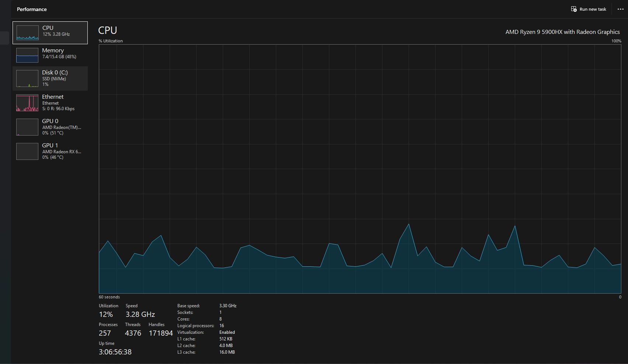Select the Disk 0 (C:) mini graph
Viewport: 628px width, 364px height.
pos(27,78)
